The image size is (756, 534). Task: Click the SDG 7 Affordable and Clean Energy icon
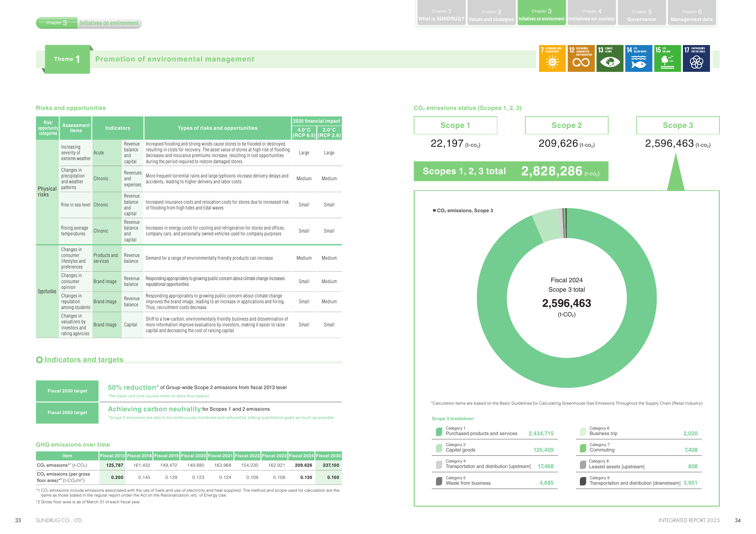pyautogui.click(x=552, y=58)
